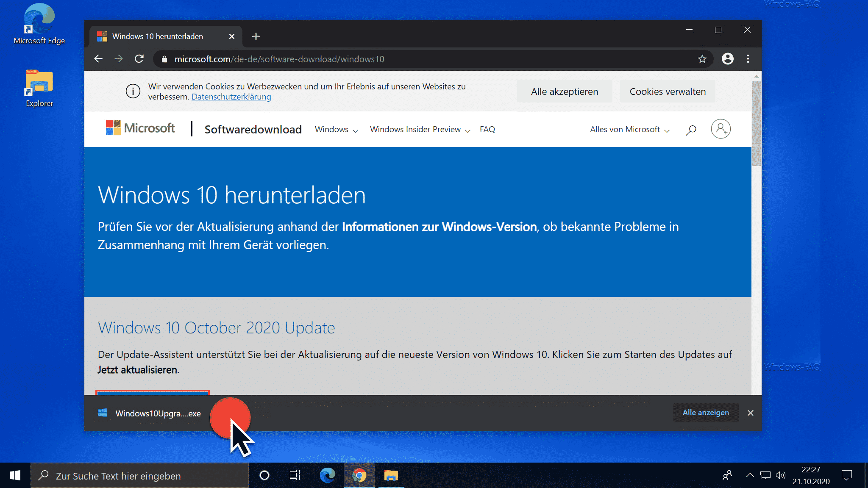The image size is (868, 488).
Task: Click the Microsoft logo
Action: [x=140, y=128]
